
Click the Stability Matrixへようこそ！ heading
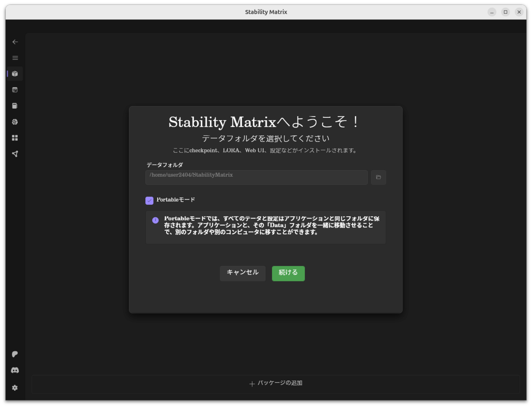[266, 122]
